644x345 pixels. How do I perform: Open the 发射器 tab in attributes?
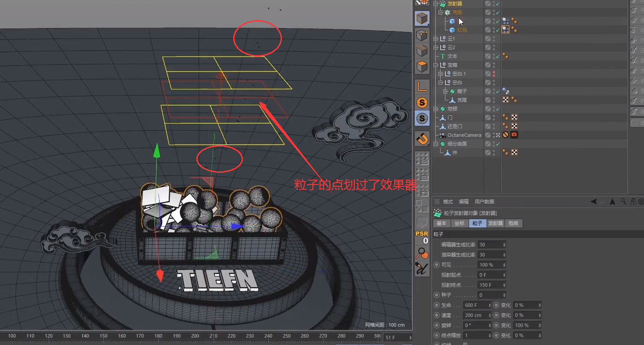[x=496, y=223]
